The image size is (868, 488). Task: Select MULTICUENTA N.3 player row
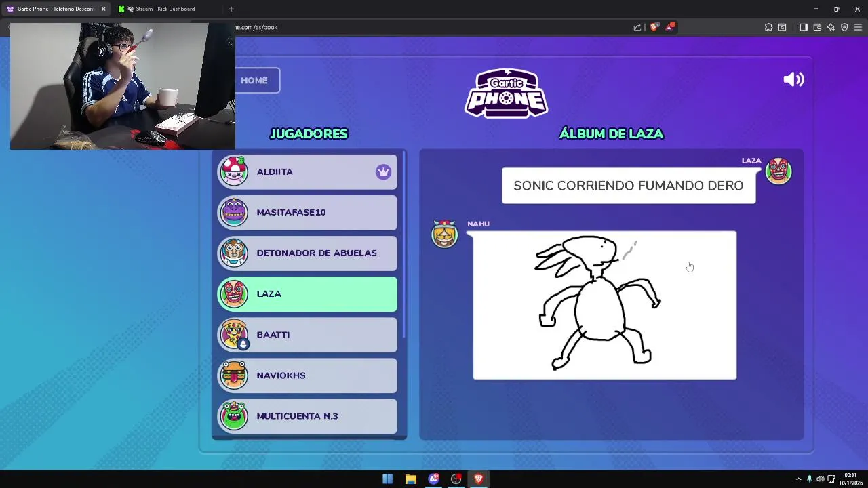click(x=307, y=415)
